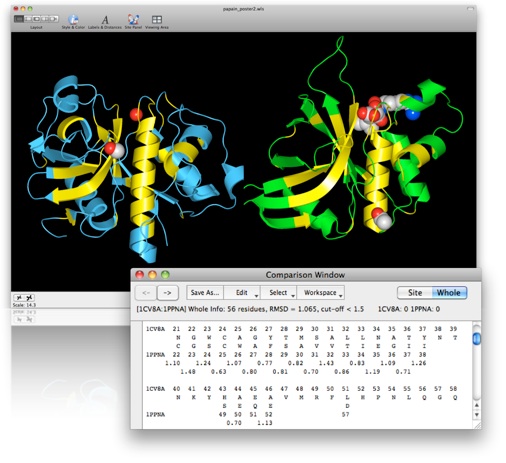Zoom the Comparison Window with green button
Image resolution: width=506 pixels, height=463 pixels.
[165, 275]
